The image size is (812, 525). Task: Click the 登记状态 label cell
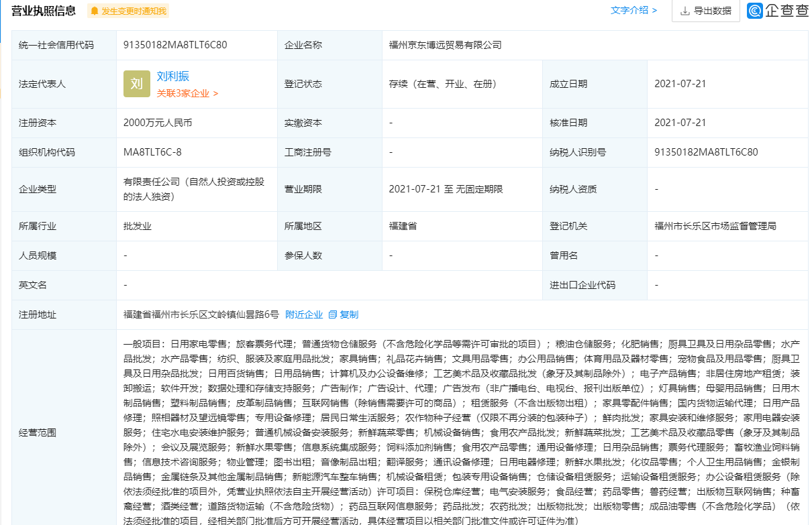tap(329, 84)
